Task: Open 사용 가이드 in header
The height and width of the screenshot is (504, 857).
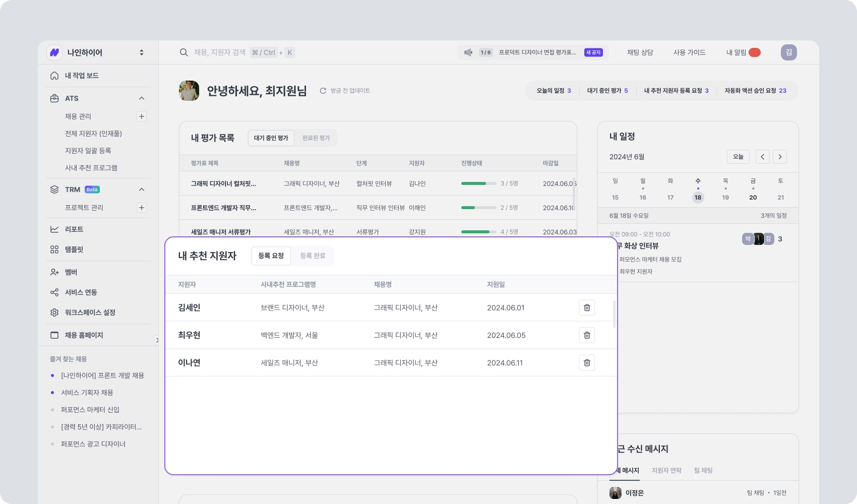Action: 689,52
